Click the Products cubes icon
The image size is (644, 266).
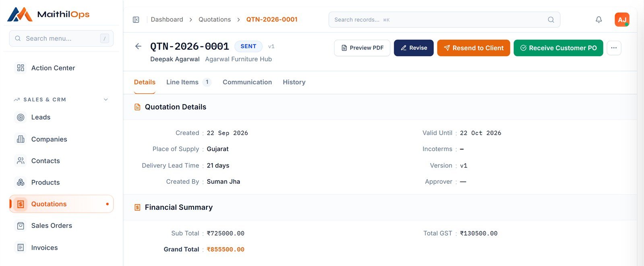click(x=21, y=182)
